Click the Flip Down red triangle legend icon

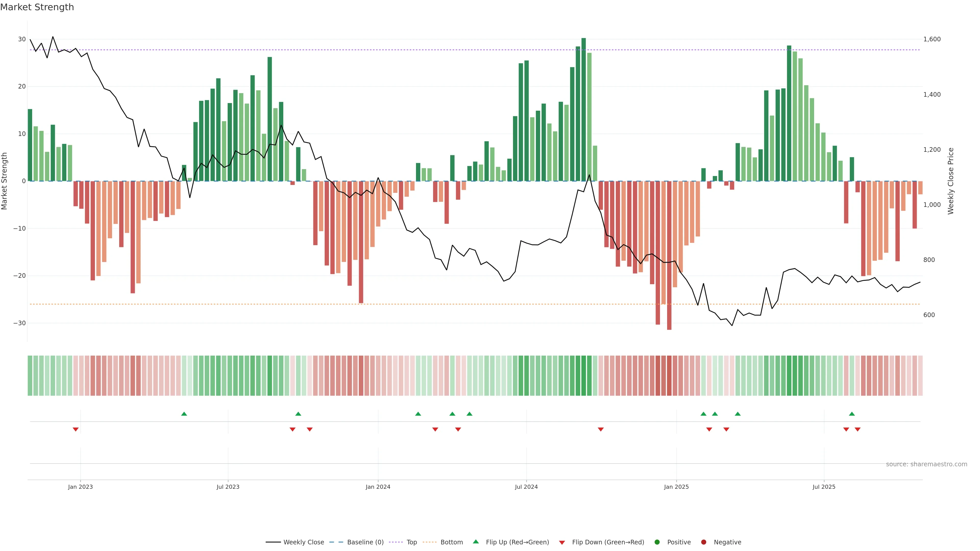pos(562,543)
